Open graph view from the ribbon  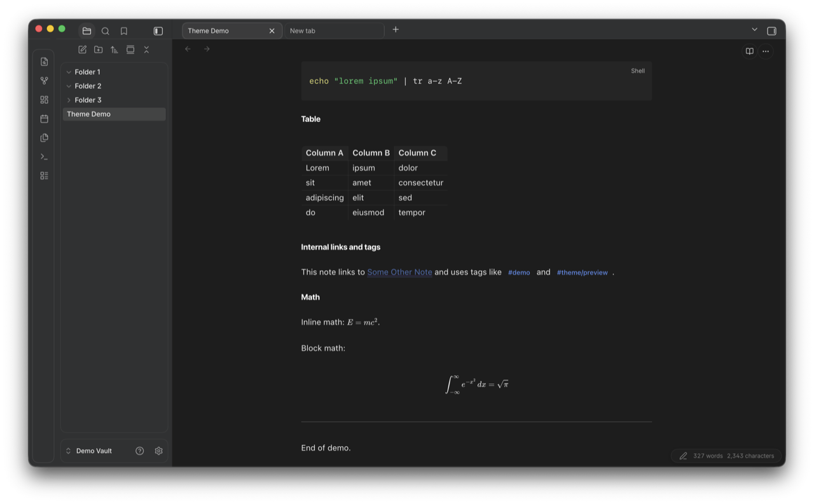tap(44, 81)
